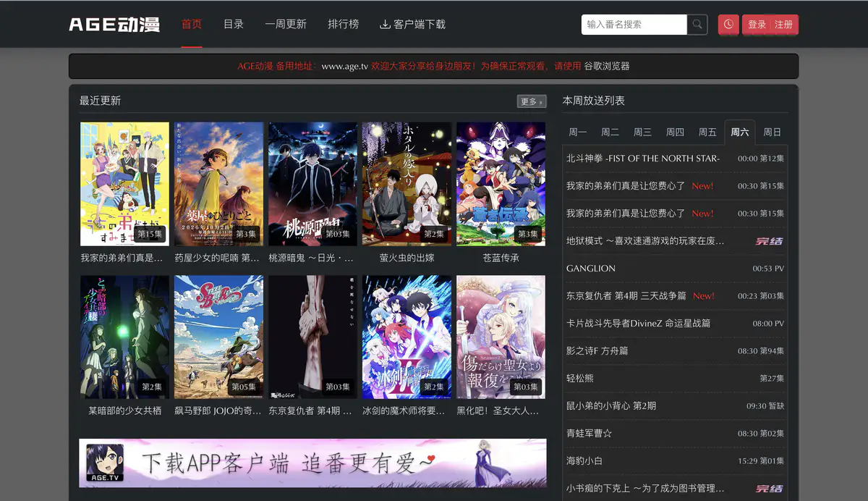Click the AGE动漫 logo
The height and width of the screenshot is (501, 868).
click(114, 25)
